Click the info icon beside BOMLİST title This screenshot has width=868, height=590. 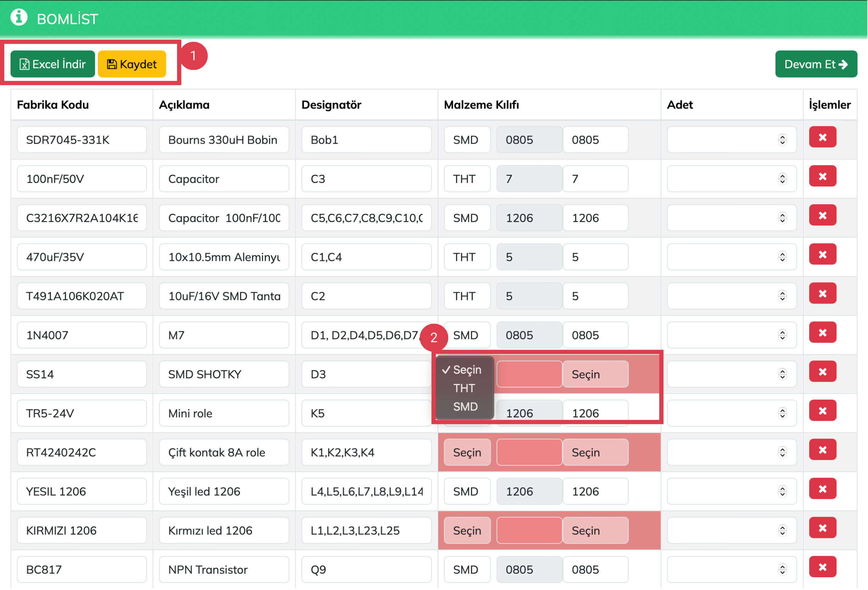(x=19, y=17)
